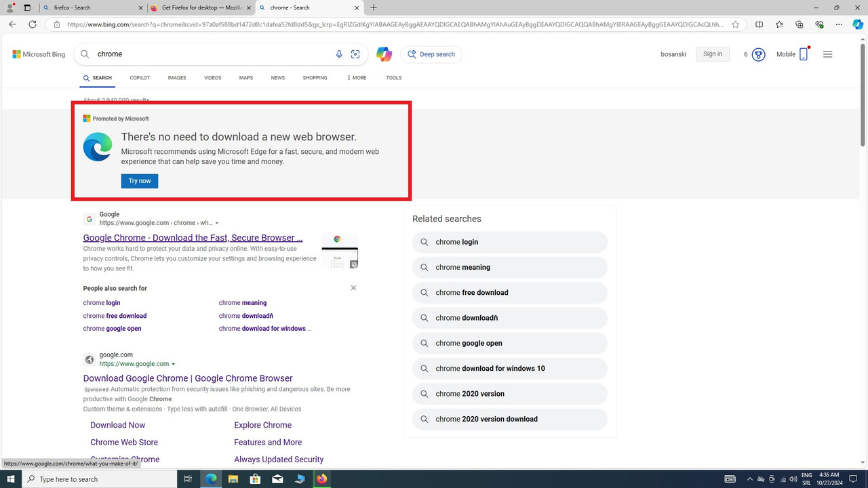Expand dropdown next to https://www.google.com sponsored URL

tap(174, 364)
